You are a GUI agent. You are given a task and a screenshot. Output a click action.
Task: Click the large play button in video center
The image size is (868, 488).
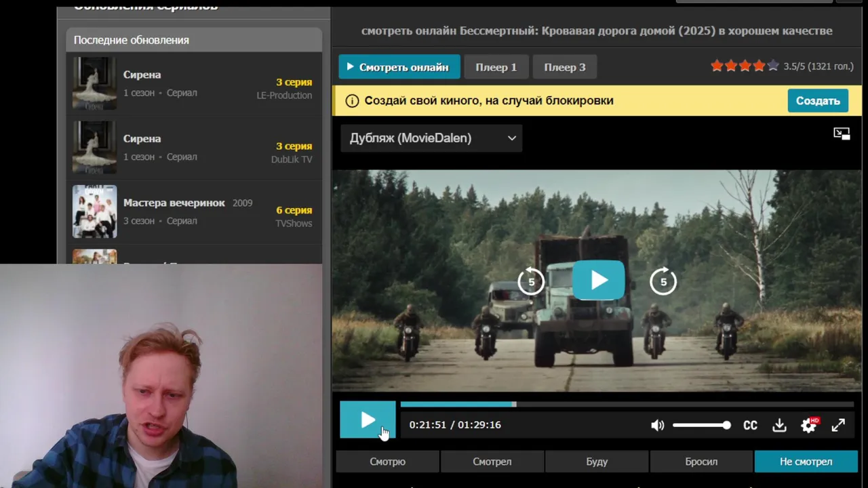click(598, 280)
